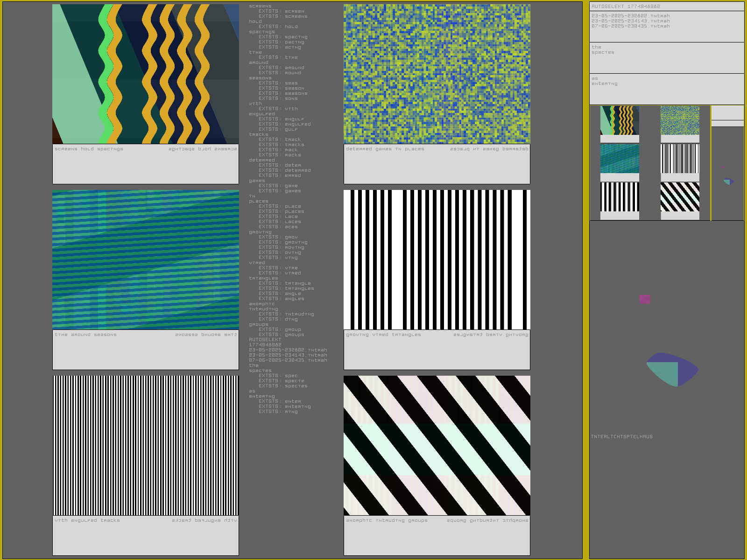Screen dimensions: 747x560
Task: Open the 'deterred games in places' noise image
Action: point(437,74)
